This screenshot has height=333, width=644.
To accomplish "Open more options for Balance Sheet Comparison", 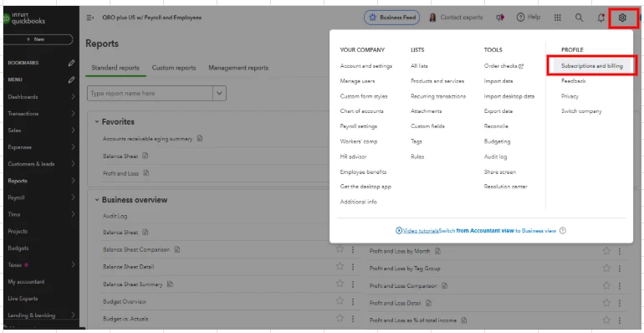I will point(353,249).
